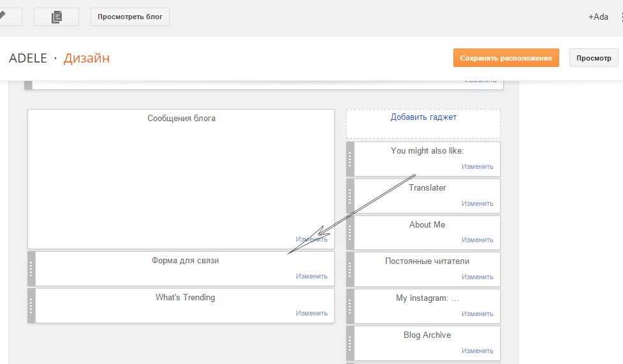Viewport: 623px width, 364px height.
Task: Click Изменить link in Translater gadget
Action: (x=478, y=203)
